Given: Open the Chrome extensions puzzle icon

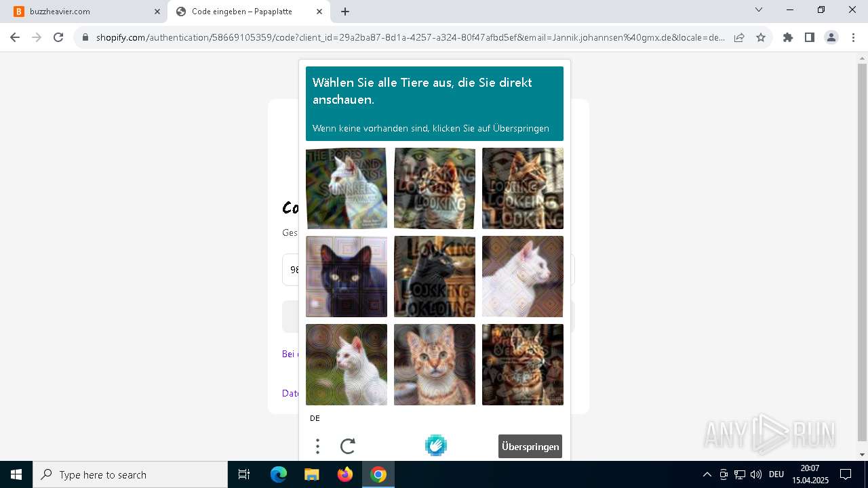Looking at the screenshot, I should [788, 38].
